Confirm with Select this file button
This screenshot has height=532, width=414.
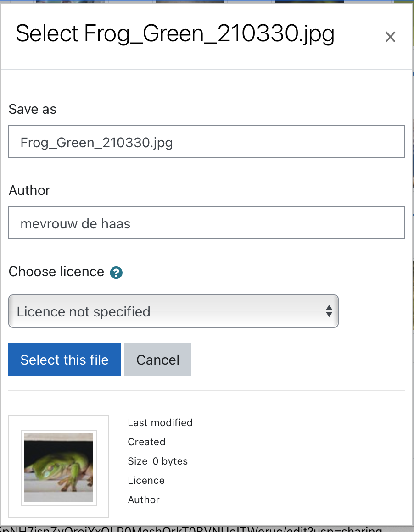(65, 359)
